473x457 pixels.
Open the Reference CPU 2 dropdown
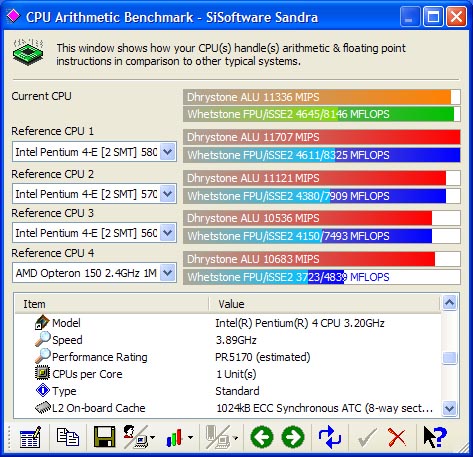click(168, 194)
